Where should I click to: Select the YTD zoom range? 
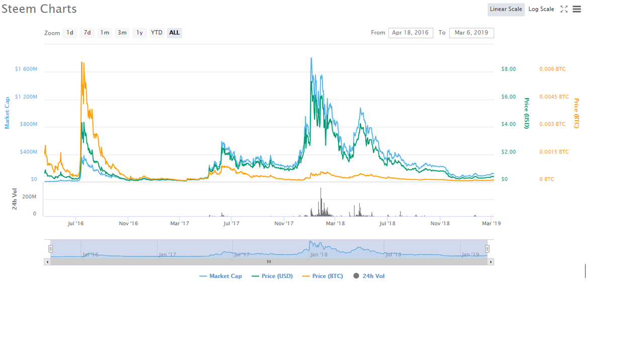tap(157, 33)
